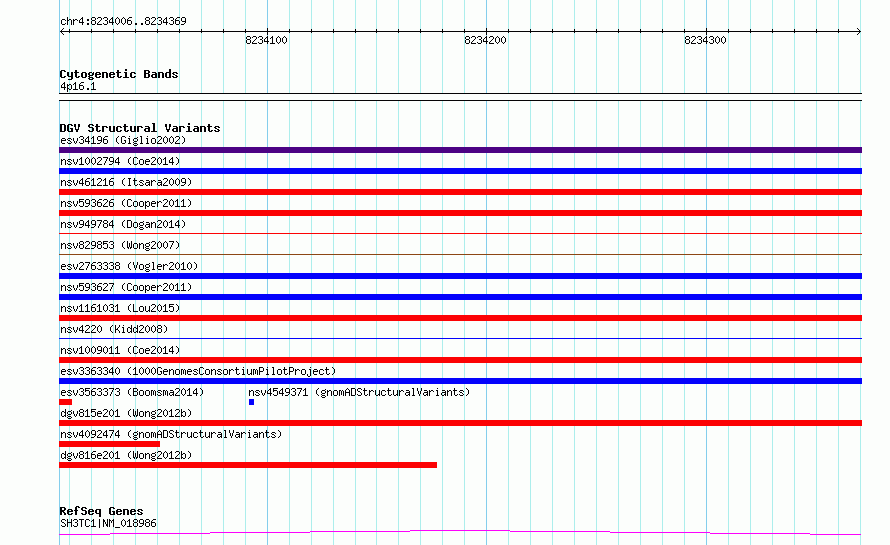
Task: Click nsv829853 (Wong2007) label
Action: click(120, 245)
